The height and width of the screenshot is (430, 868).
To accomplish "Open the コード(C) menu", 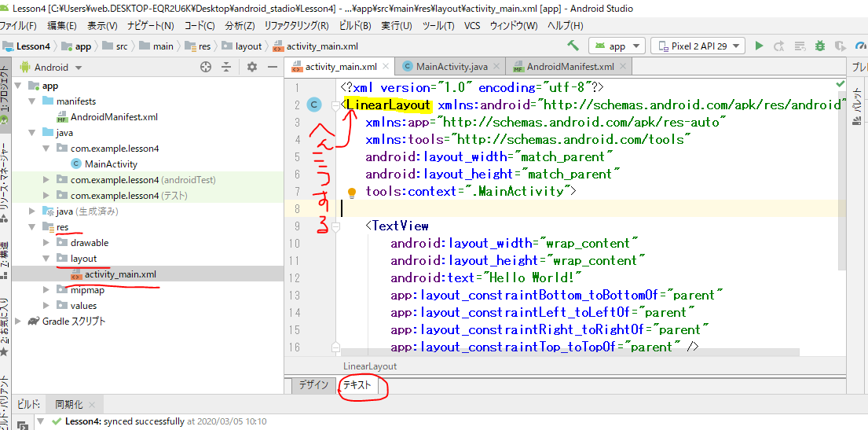I will tap(200, 25).
